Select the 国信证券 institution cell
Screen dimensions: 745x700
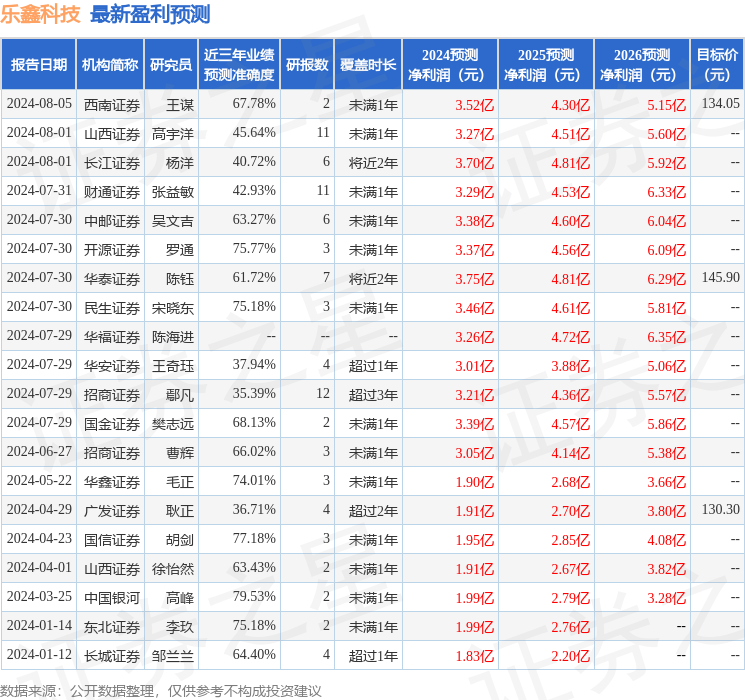click(x=112, y=540)
